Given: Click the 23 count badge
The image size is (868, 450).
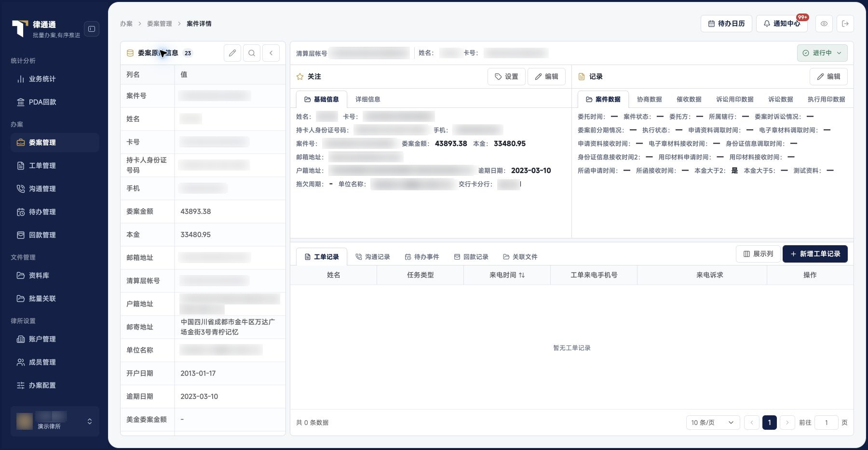Looking at the screenshot, I should tap(188, 53).
